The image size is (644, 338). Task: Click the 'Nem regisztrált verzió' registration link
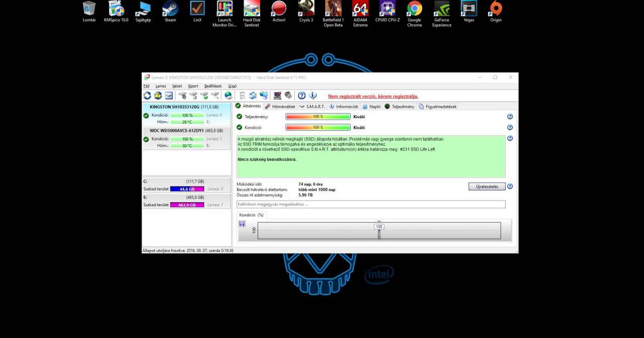pos(373,96)
